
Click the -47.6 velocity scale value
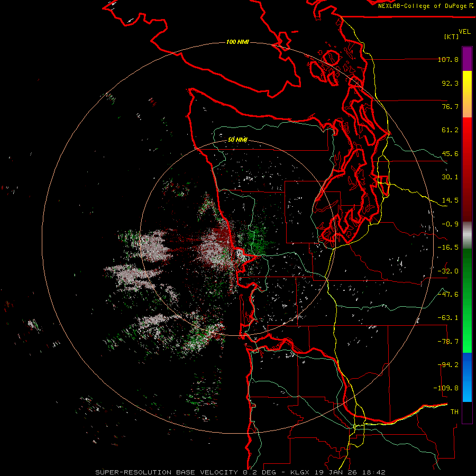pos(448,295)
